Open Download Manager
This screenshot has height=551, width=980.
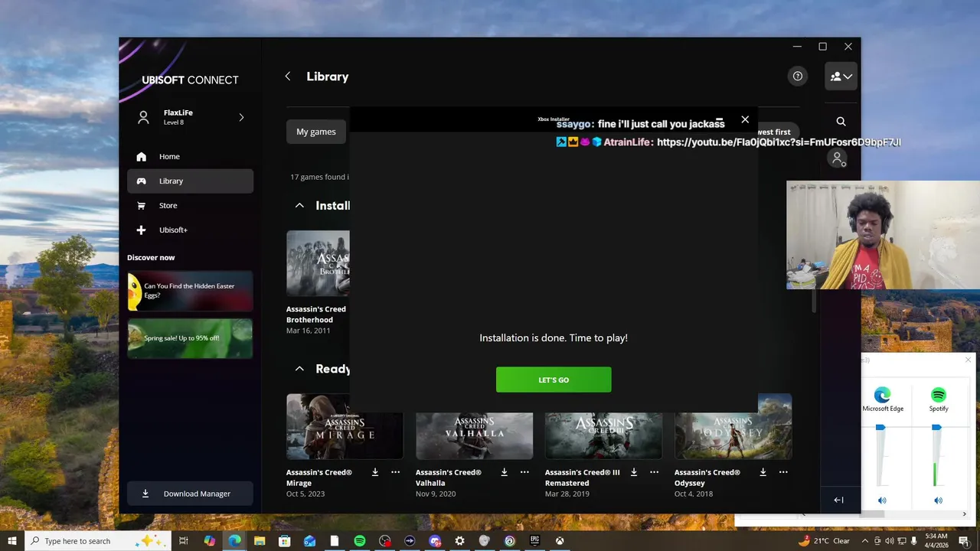(x=190, y=494)
